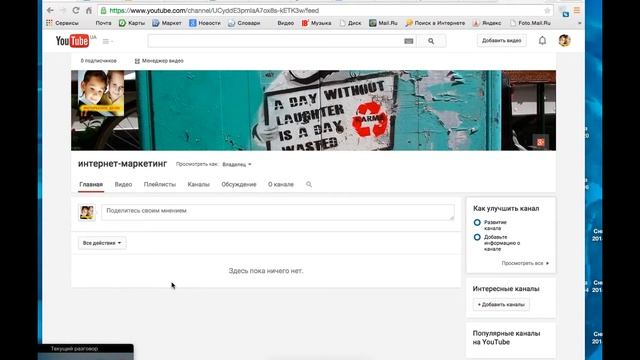Click the Google+ icon on channel banner

pos(540,142)
